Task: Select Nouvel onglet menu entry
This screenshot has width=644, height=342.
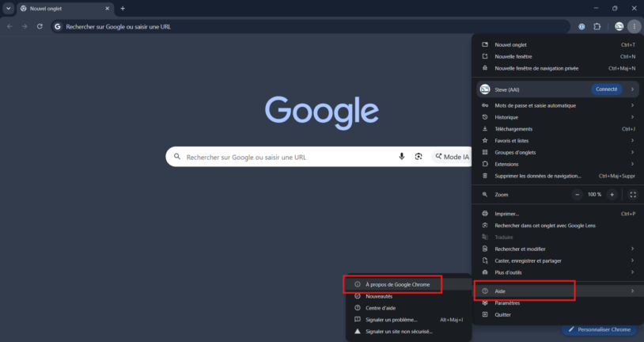Action: coord(557,45)
